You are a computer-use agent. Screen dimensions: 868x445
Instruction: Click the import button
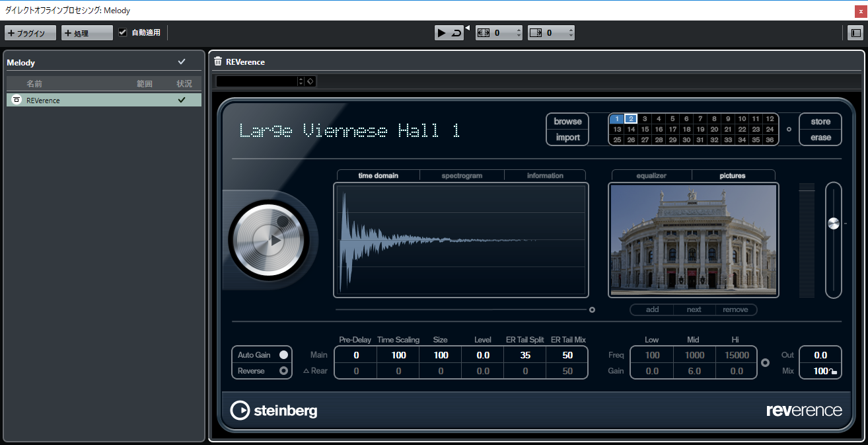point(567,138)
